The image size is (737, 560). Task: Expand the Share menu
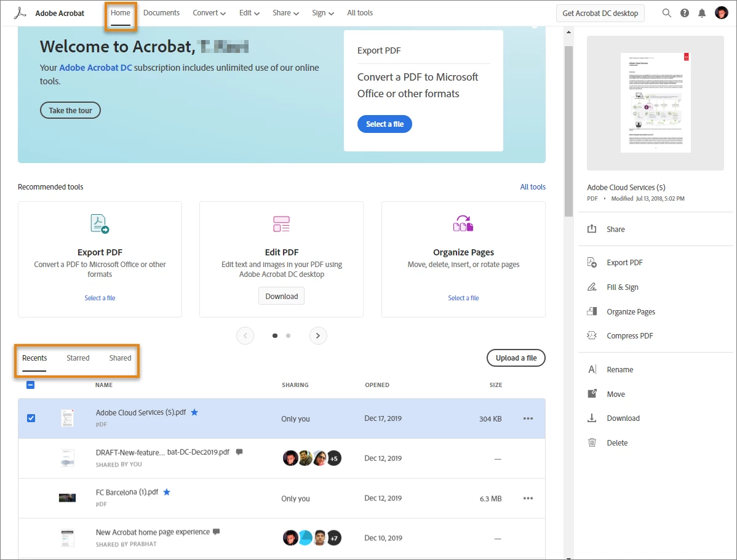(x=286, y=13)
